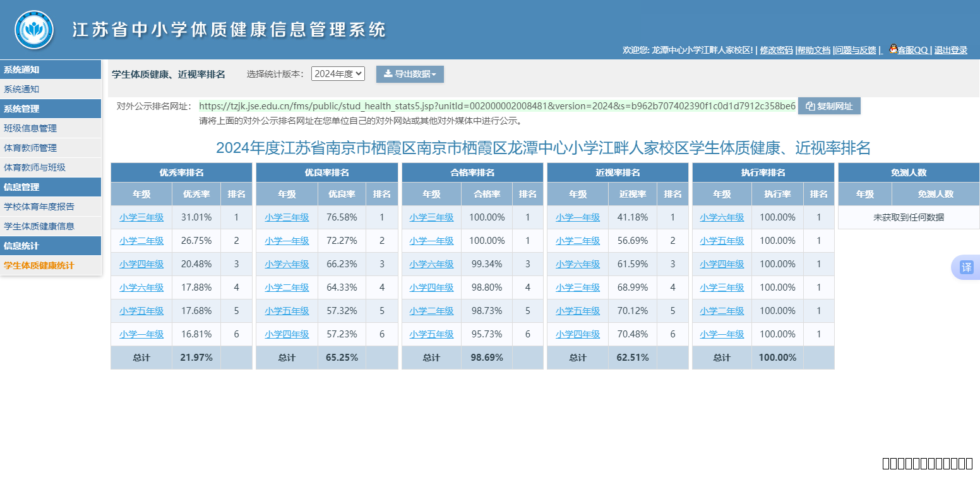Click 退出登录 to log out
The width and height of the screenshot is (980, 477).
coord(951,50)
